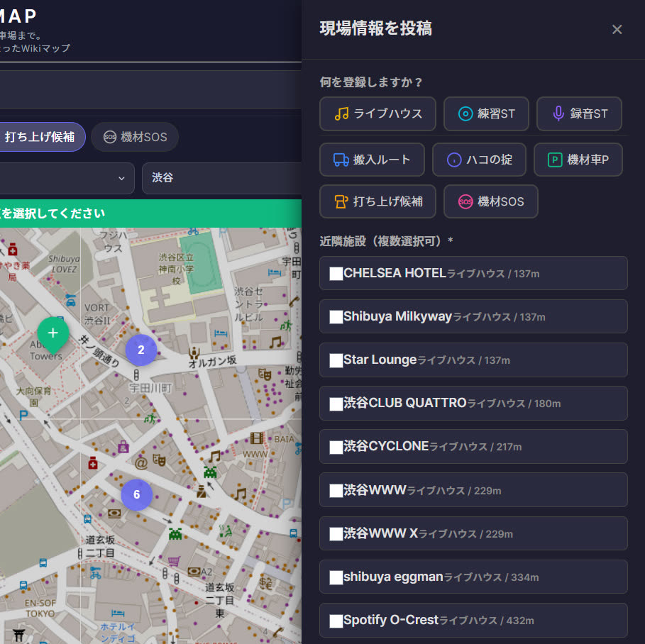Click the 何を登録しますか？ heading

tap(370, 82)
